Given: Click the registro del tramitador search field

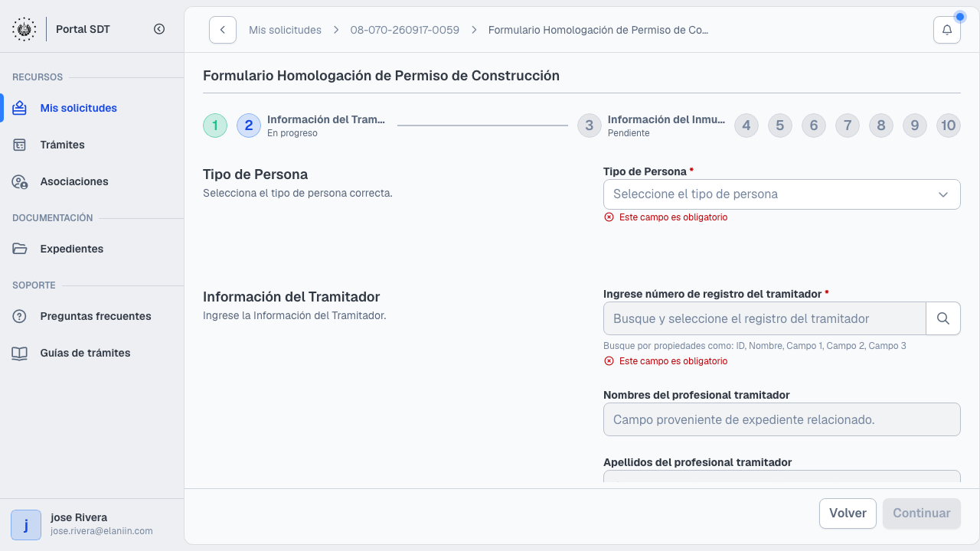Looking at the screenshot, I should [x=765, y=318].
